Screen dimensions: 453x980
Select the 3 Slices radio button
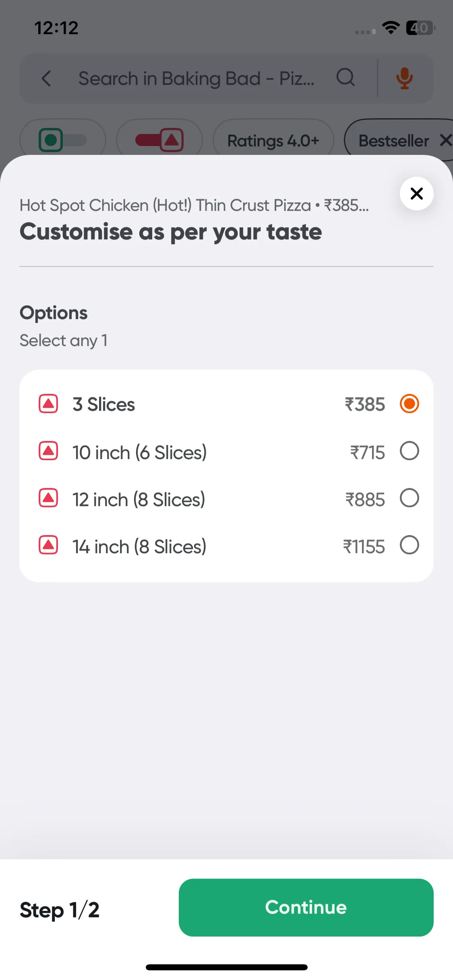(x=410, y=404)
